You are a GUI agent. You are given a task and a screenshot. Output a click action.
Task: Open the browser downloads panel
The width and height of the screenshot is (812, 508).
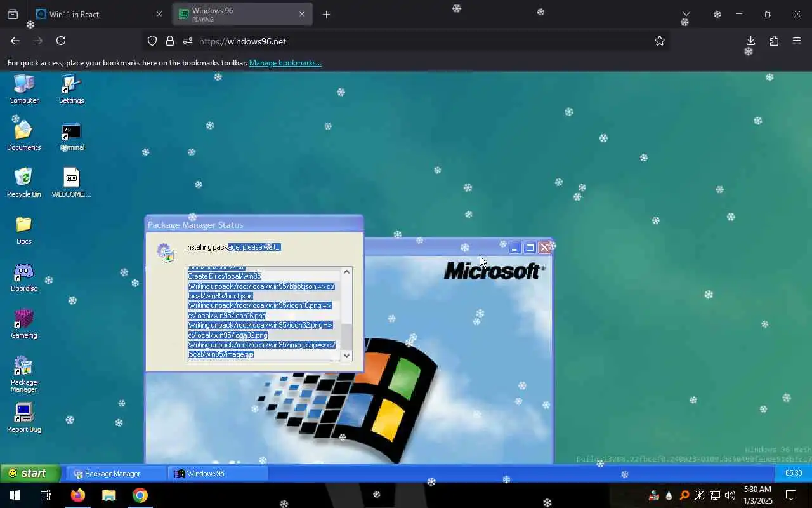pos(750,41)
